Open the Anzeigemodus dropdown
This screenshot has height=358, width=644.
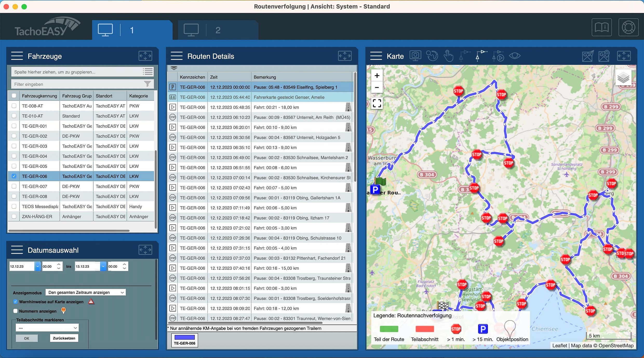point(85,292)
